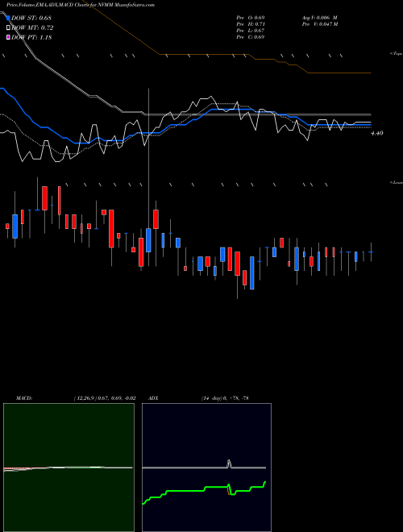This screenshot has width=403, height=532.
Task: Click the 'Pre V: 0.047 M' value
Action: (x=320, y=24)
